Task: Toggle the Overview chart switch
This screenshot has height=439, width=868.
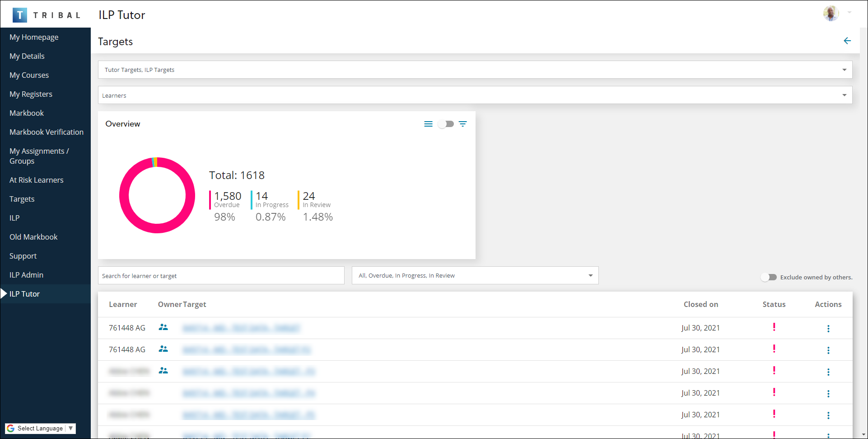Action: pos(445,124)
